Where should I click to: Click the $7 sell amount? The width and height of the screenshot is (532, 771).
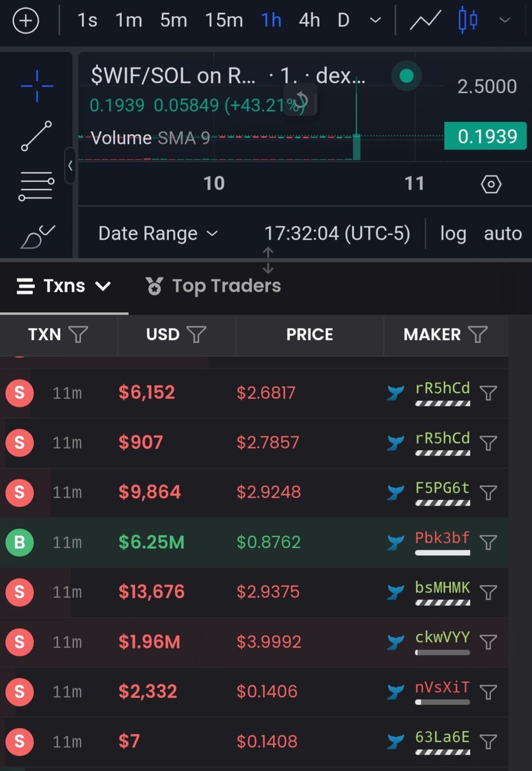tap(129, 741)
